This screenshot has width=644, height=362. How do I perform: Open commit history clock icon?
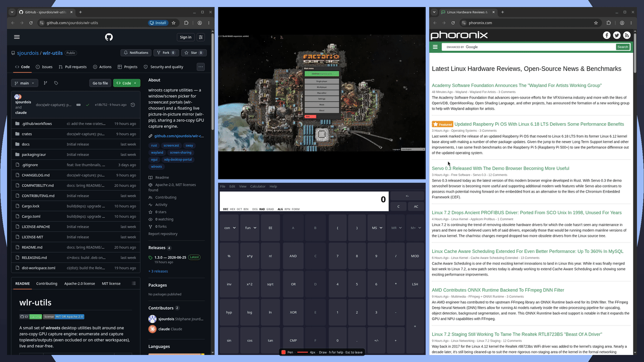(x=133, y=105)
